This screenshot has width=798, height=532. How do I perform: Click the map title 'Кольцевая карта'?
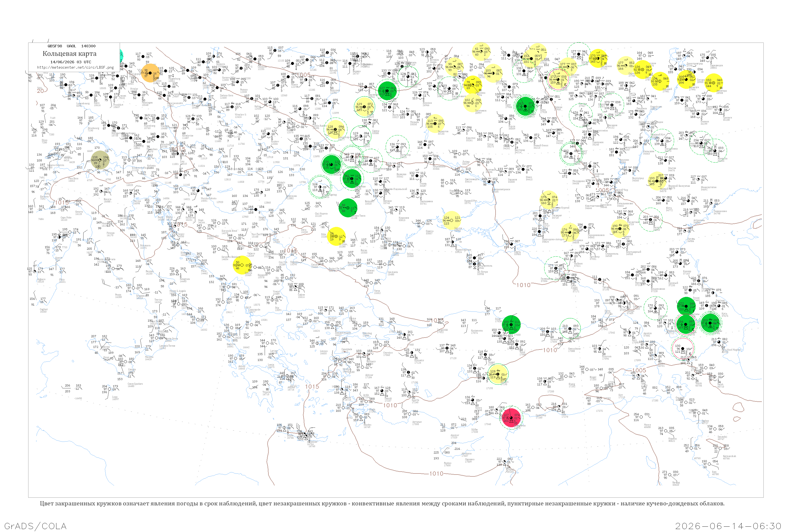(x=69, y=54)
